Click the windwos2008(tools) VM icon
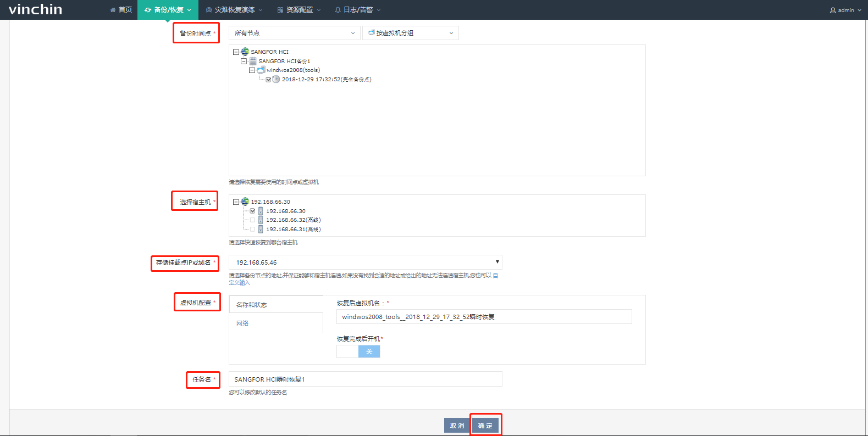 tap(261, 70)
